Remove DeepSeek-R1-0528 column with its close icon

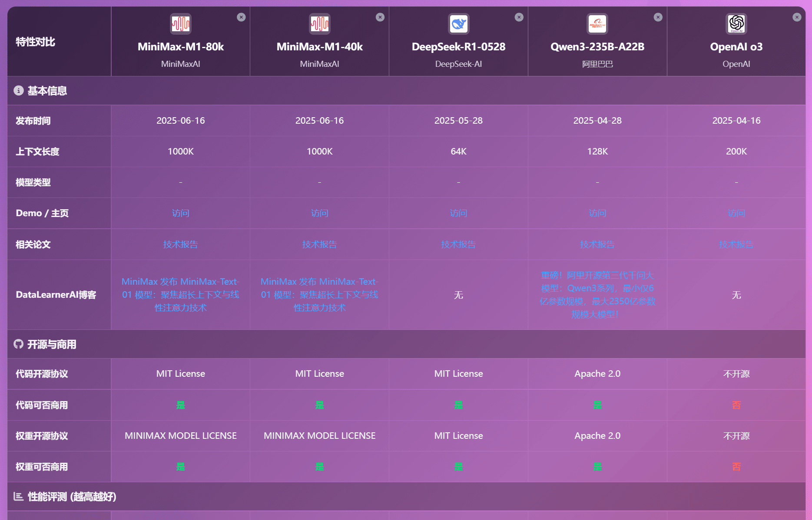coord(519,17)
